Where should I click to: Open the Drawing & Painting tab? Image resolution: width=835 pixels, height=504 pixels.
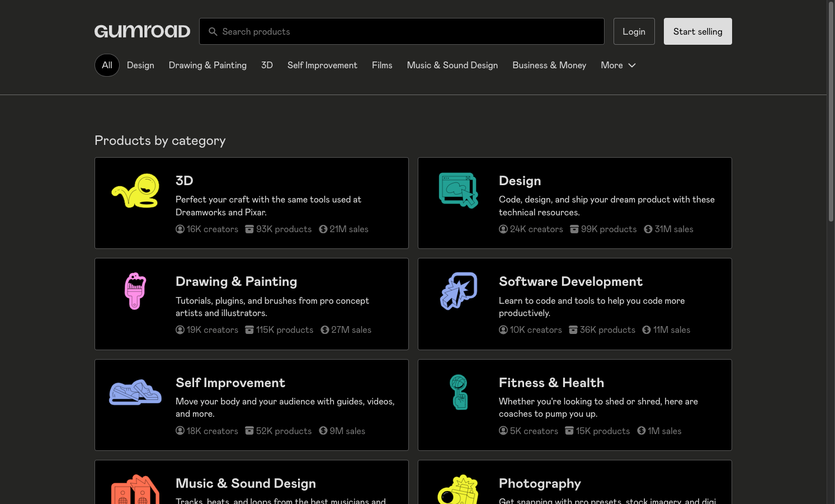(x=207, y=65)
